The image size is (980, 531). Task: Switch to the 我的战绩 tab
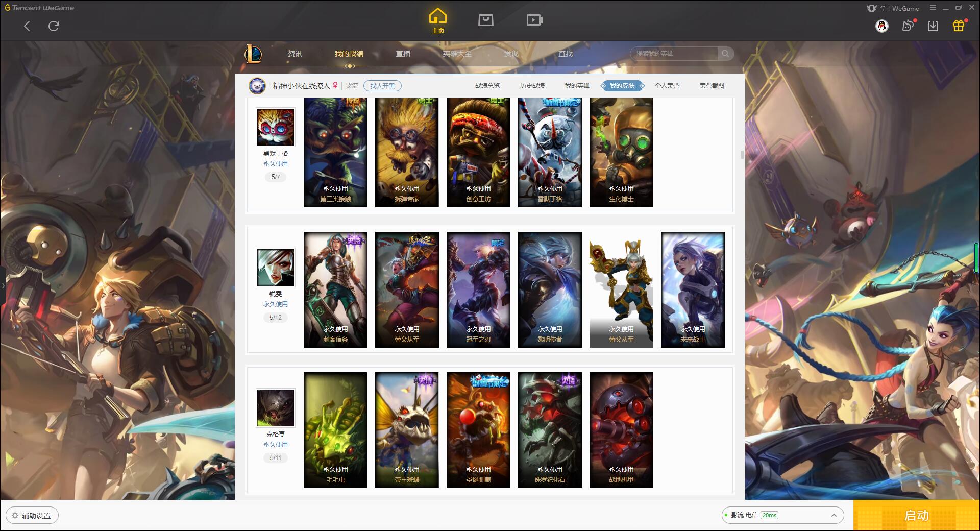pos(349,54)
